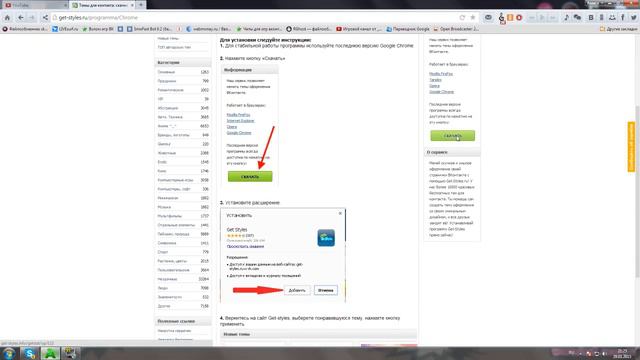Go to the browser home page icon
This screenshot has height=360, width=640.
pos(7,18)
